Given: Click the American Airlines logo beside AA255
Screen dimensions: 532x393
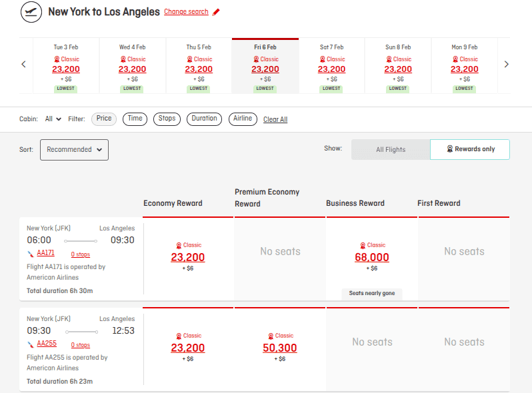Looking at the screenshot, I should (x=31, y=344).
